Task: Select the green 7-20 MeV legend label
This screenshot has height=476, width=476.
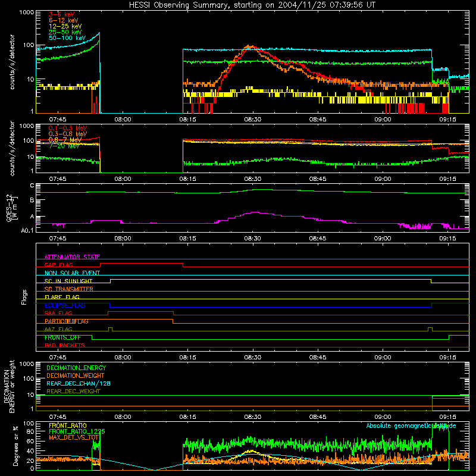Action: point(64,146)
